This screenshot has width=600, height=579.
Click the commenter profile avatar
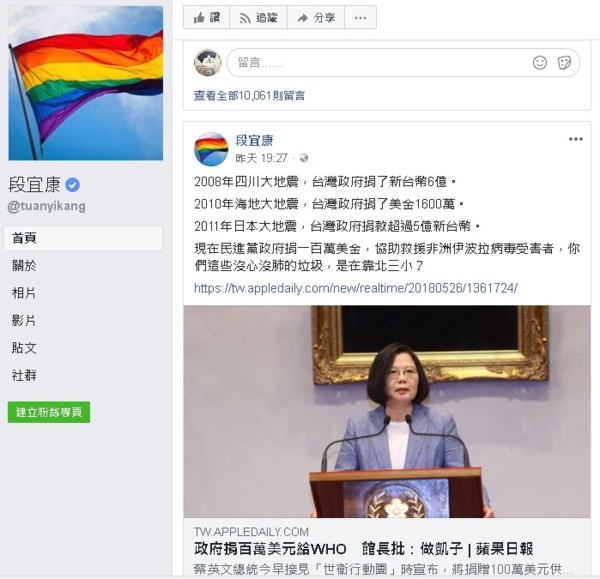point(208,62)
